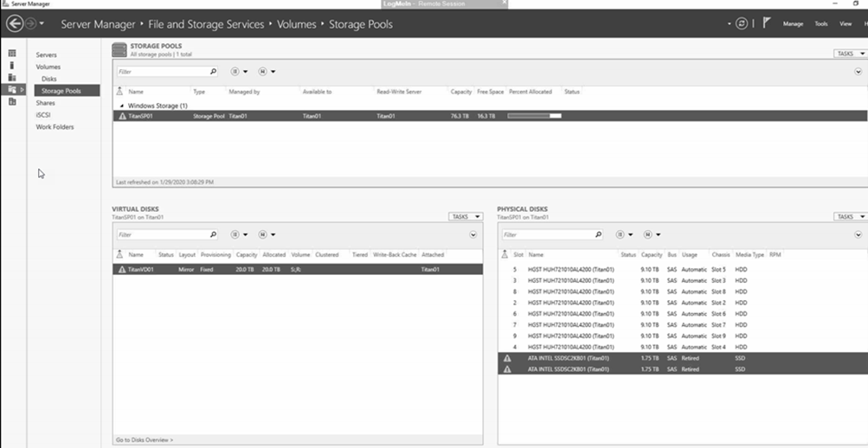Select Shares in the navigation pane
The width and height of the screenshot is (868, 448).
pos(45,103)
